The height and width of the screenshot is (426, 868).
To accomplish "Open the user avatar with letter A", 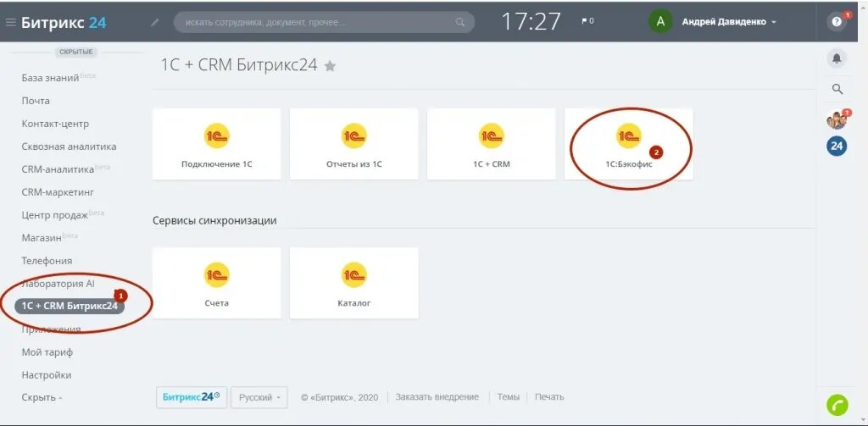I will pos(659,21).
